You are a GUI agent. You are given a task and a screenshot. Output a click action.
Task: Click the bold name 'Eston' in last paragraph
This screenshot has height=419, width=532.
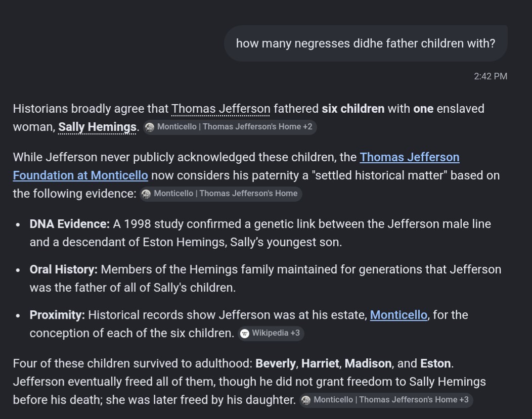tap(435, 363)
